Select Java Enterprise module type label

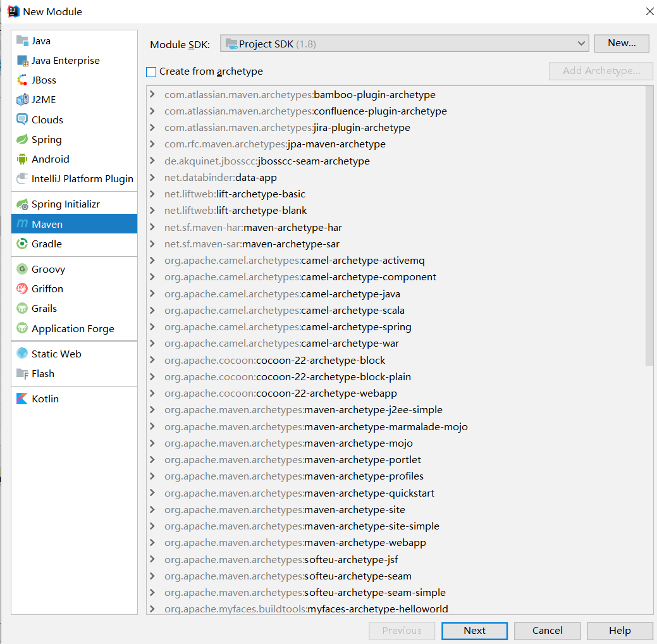(x=66, y=60)
